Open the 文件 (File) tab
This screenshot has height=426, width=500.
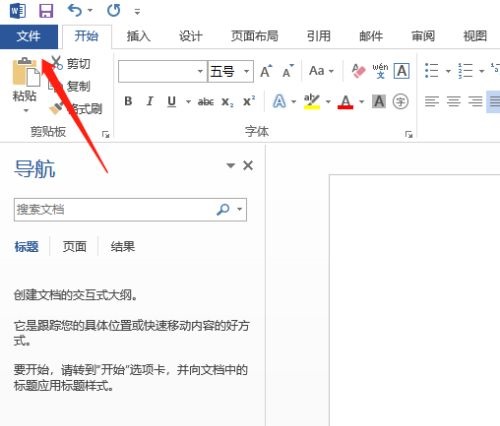29,36
